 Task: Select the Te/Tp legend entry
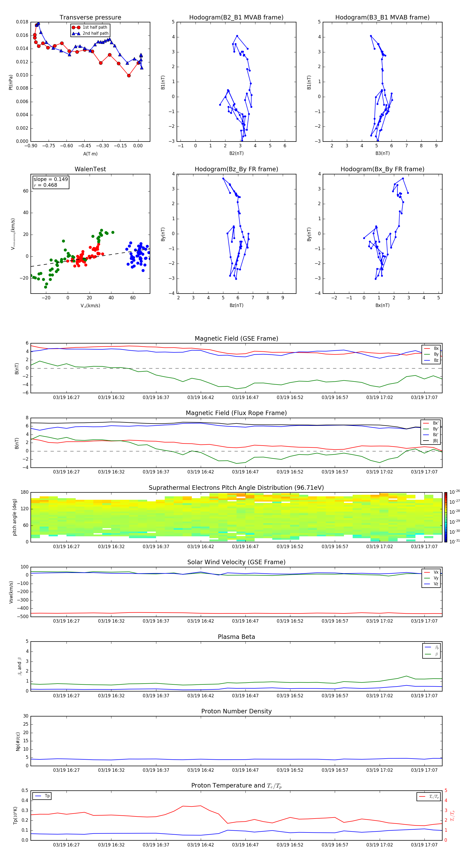click(x=429, y=796)
